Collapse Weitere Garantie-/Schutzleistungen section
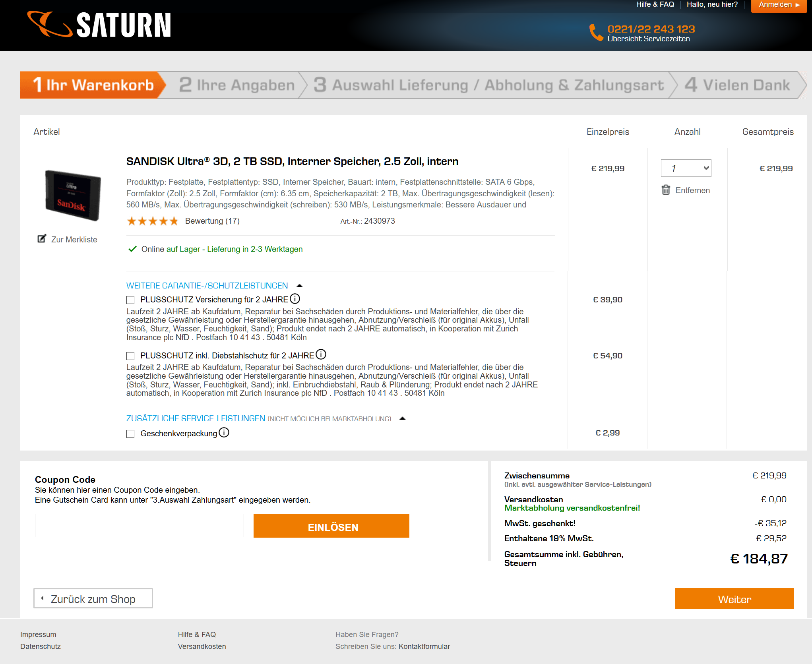 pos(300,286)
